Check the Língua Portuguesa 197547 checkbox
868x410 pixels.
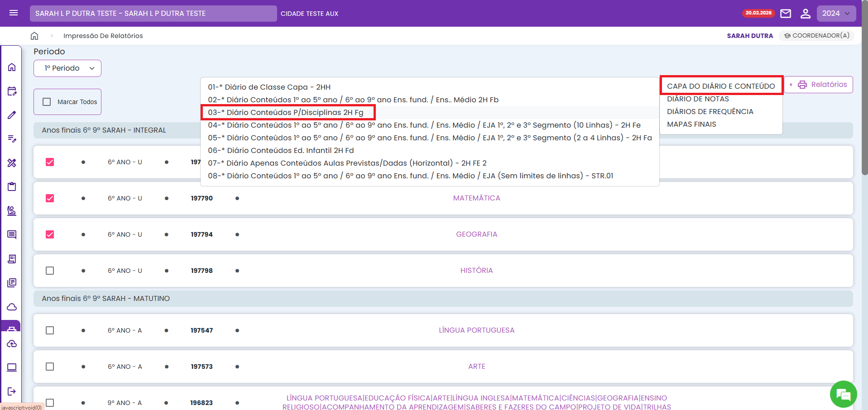(x=50, y=330)
